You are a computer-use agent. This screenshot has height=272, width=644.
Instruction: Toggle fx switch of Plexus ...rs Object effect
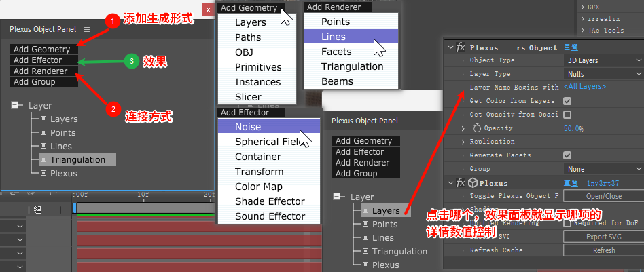pyautogui.click(x=461, y=47)
